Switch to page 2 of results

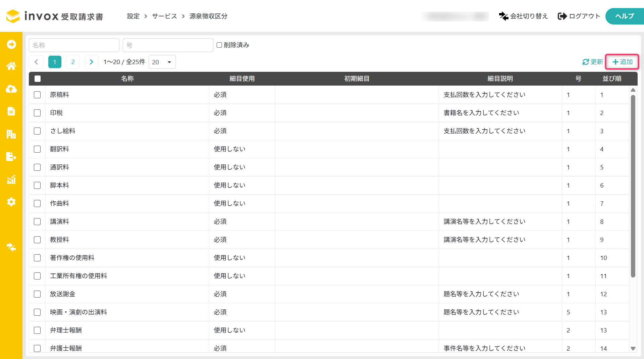73,62
